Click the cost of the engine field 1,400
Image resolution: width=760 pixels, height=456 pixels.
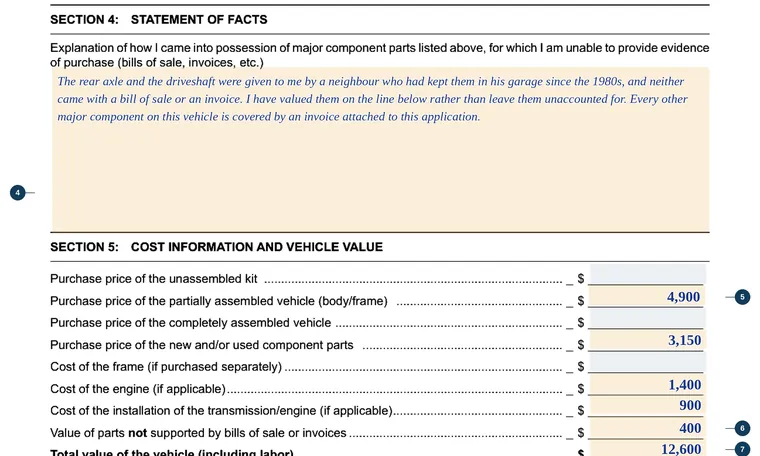point(647,385)
